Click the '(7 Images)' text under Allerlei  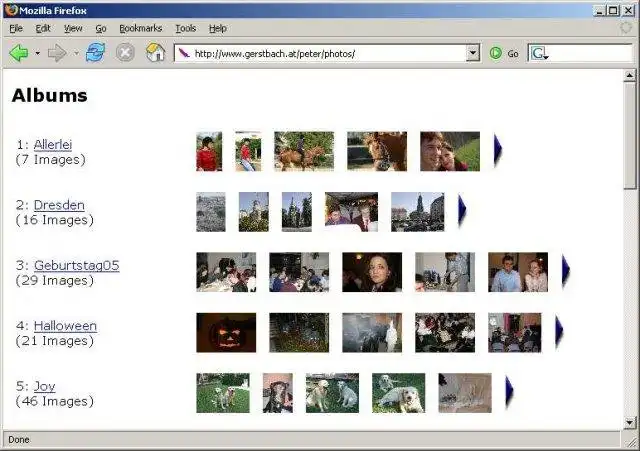tap(51, 160)
